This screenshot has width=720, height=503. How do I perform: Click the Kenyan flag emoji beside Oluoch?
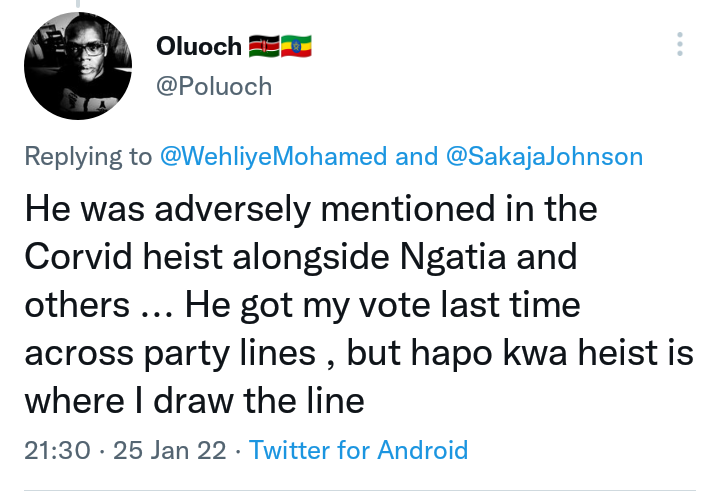click(264, 46)
